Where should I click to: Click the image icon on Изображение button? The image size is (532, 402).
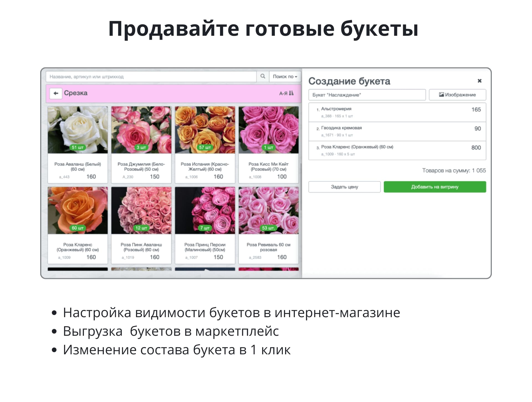click(441, 95)
